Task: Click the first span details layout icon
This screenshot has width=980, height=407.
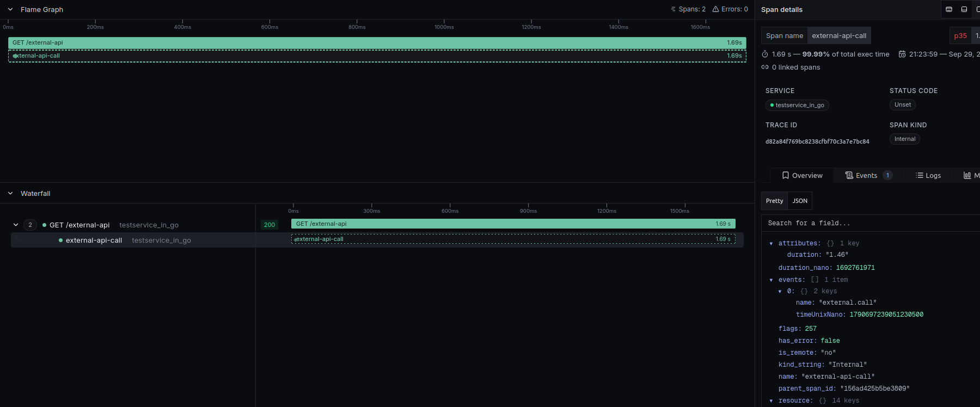Action: [x=949, y=9]
